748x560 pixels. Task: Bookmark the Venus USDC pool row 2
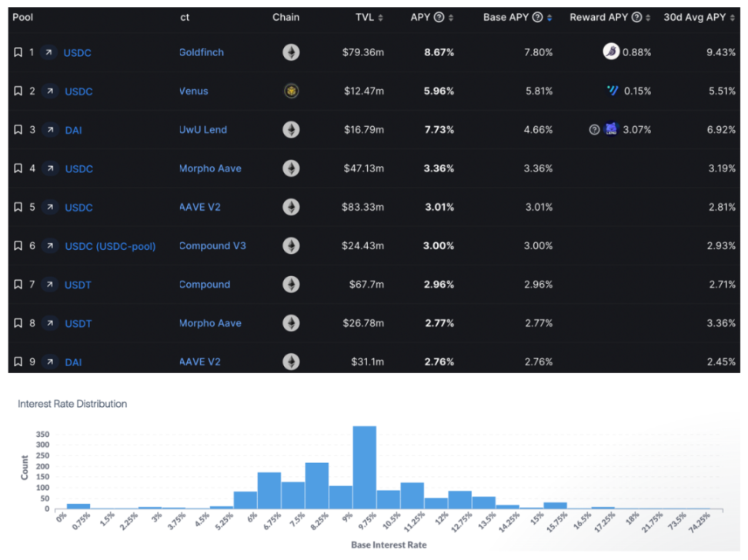click(x=18, y=91)
